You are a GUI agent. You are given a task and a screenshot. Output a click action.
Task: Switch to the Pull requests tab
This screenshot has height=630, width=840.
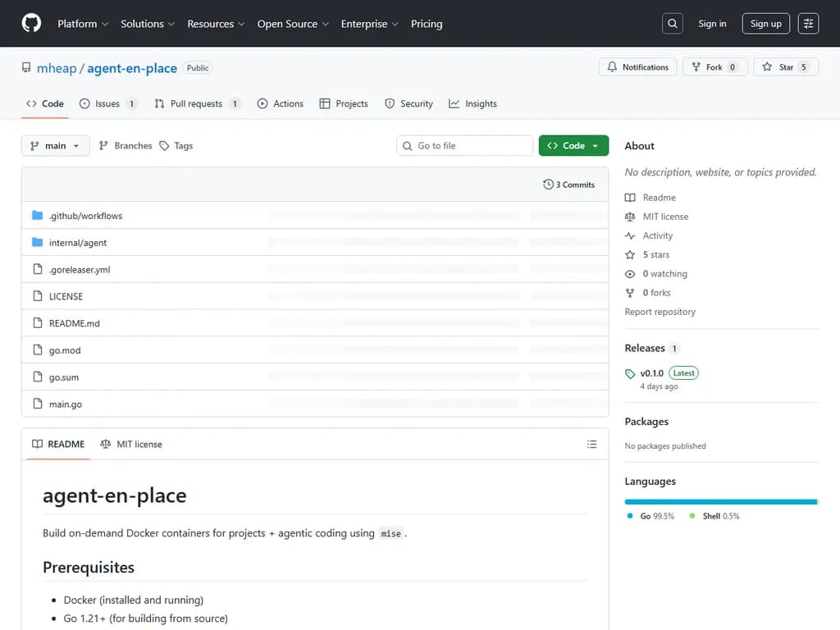(197, 103)
